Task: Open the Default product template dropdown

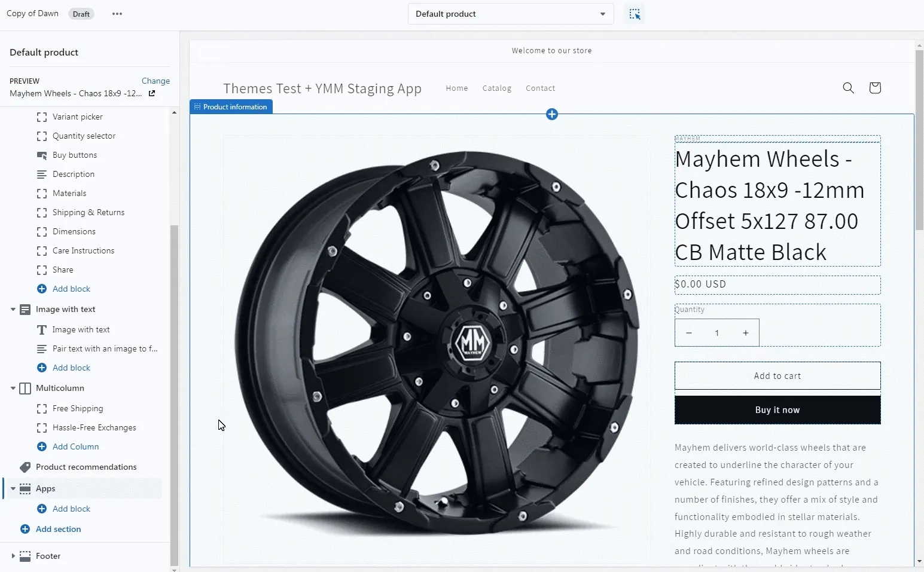Action: (510, 14)
